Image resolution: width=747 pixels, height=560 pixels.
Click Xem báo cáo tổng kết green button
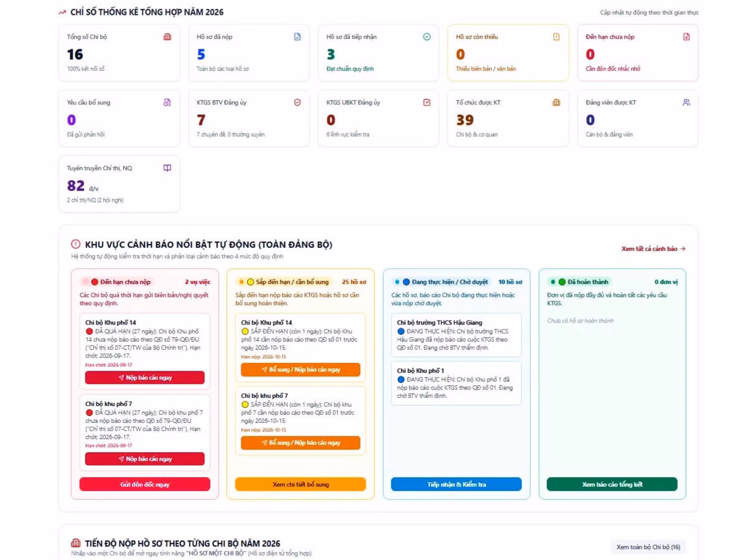pyautogui.click(x=612, y=484)
